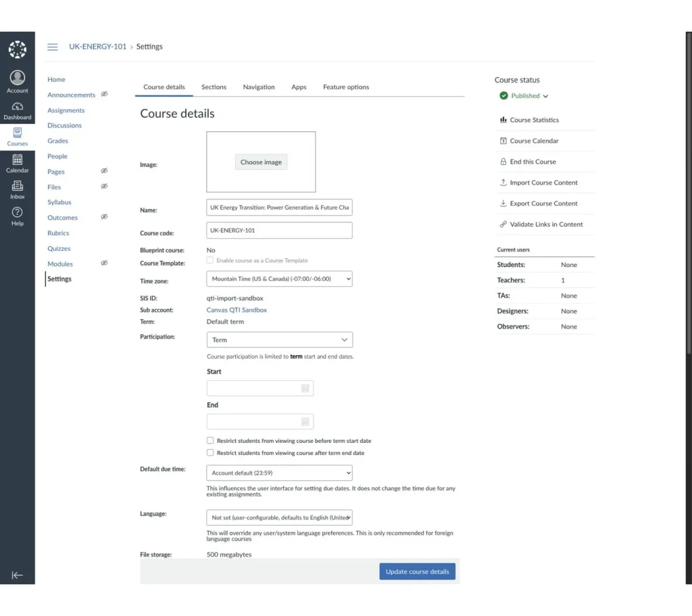This screenshot has height=616, width=692.
Task: Open the Language dropdown
Action: (279, 517)
